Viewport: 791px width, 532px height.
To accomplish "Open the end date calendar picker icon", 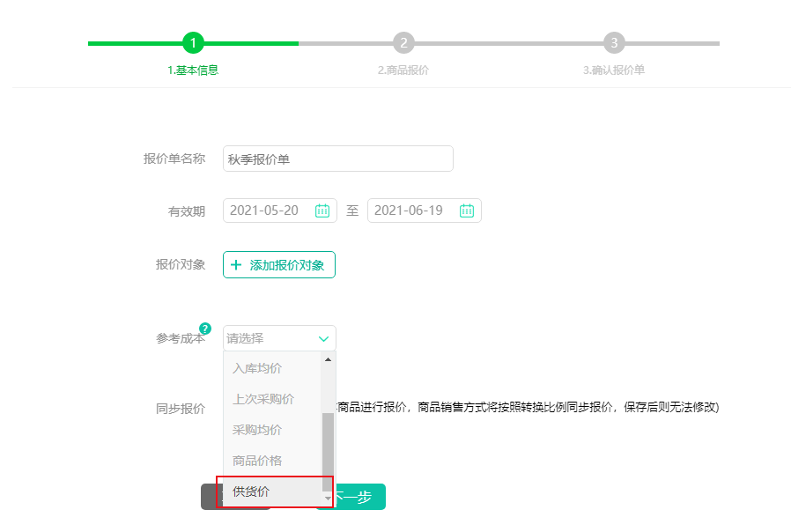I will [468, 210].
